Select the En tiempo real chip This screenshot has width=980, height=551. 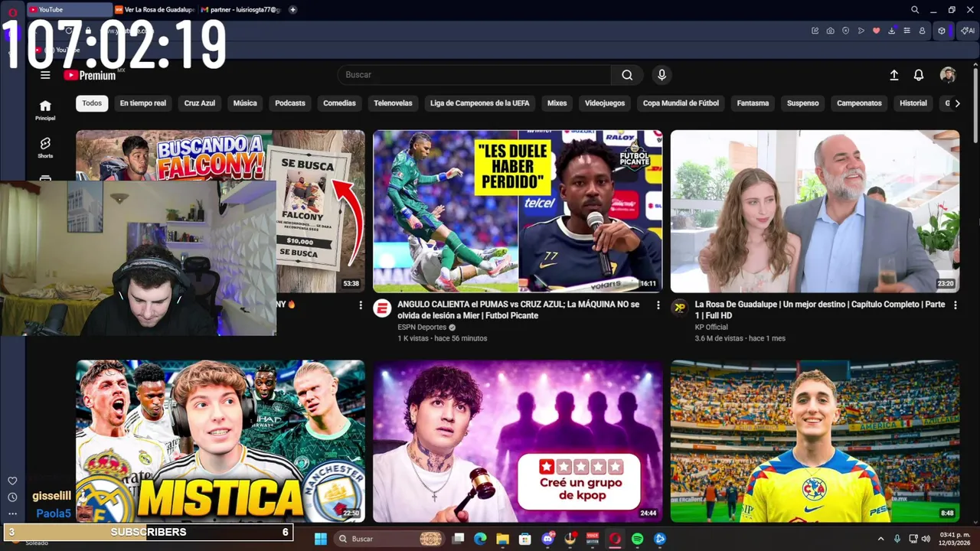(143, 103)
